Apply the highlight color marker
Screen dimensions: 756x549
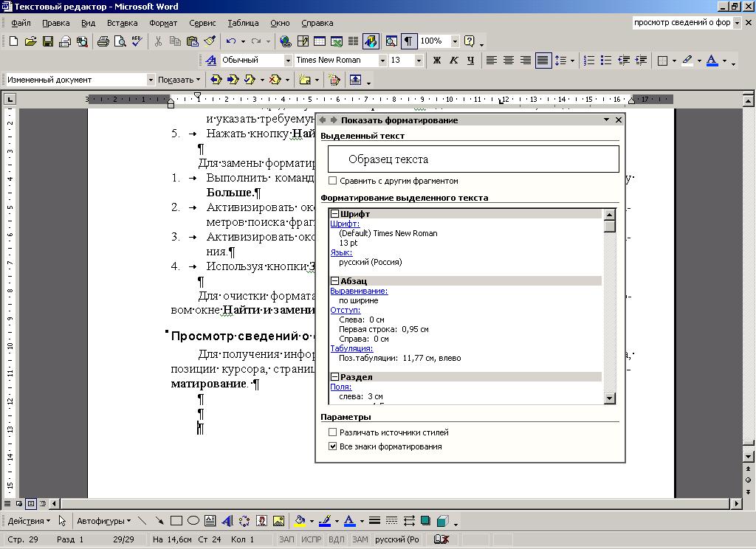click(687, 61)
